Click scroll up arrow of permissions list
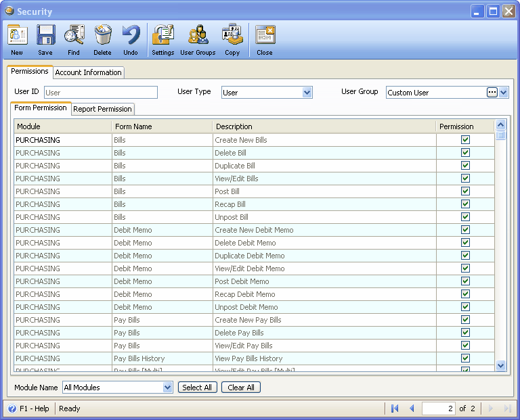Image resolution: width=520 pixels, height=420 pixels. coord(501,125)
